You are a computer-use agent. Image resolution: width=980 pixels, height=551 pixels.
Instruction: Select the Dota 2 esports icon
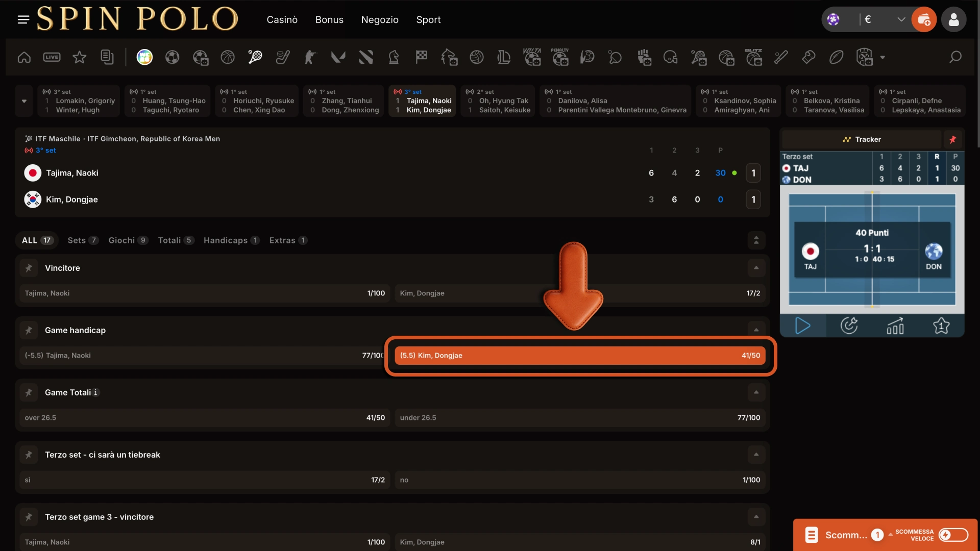tap(366, 57)
